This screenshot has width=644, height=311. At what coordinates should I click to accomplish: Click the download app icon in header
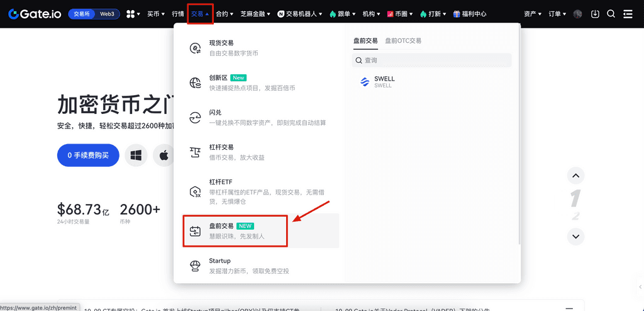pos(595,14)
